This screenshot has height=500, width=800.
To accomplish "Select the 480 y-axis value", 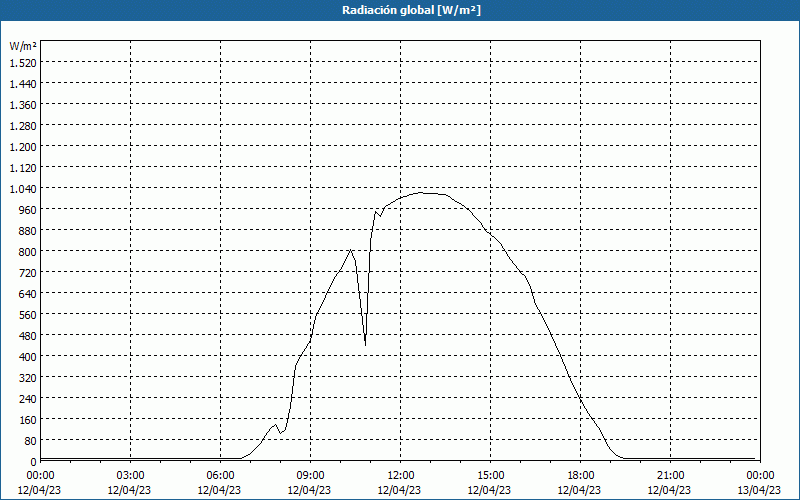I will click(28, 336).
